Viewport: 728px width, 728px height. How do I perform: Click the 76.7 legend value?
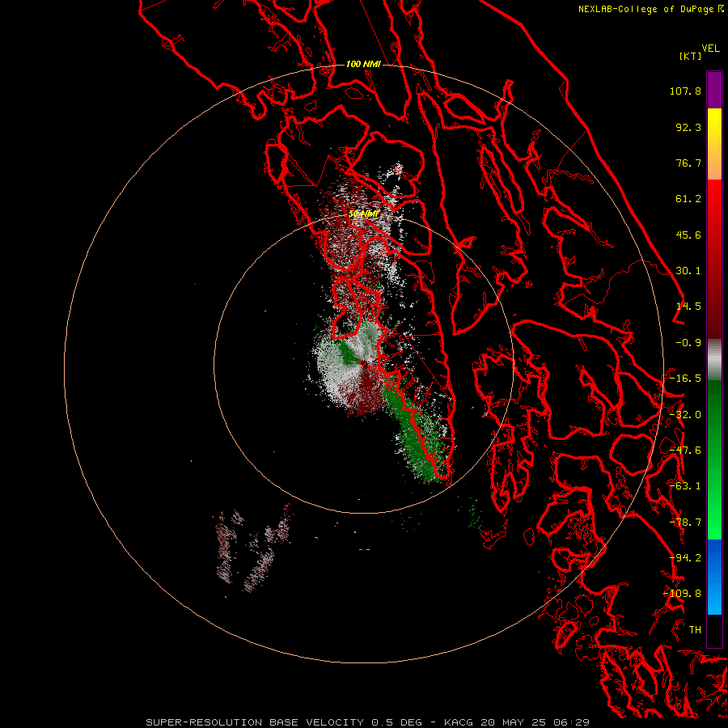(x=688, y=163)
